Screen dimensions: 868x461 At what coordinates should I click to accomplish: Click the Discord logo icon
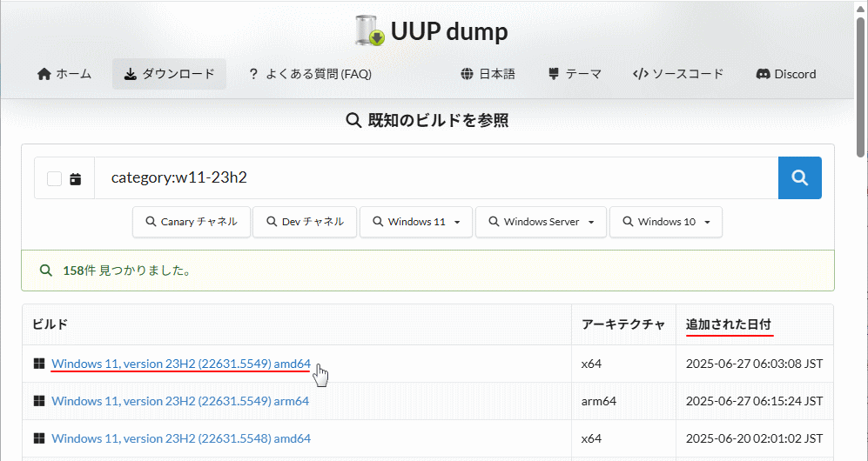764,74
